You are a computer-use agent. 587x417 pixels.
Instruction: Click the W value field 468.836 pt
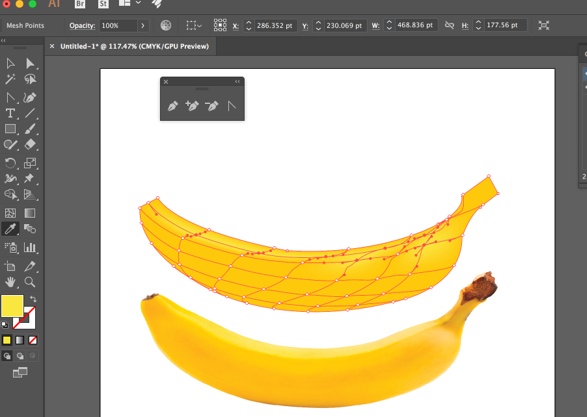click(x=416, y=25)
